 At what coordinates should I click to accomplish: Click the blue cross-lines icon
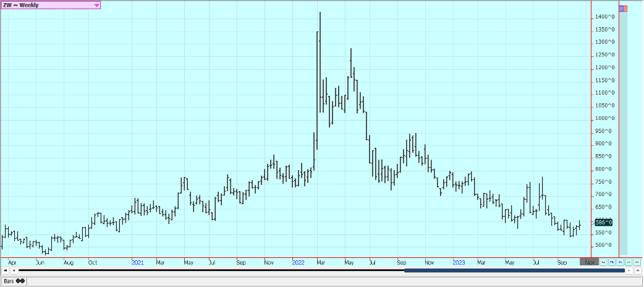[620, 262]
